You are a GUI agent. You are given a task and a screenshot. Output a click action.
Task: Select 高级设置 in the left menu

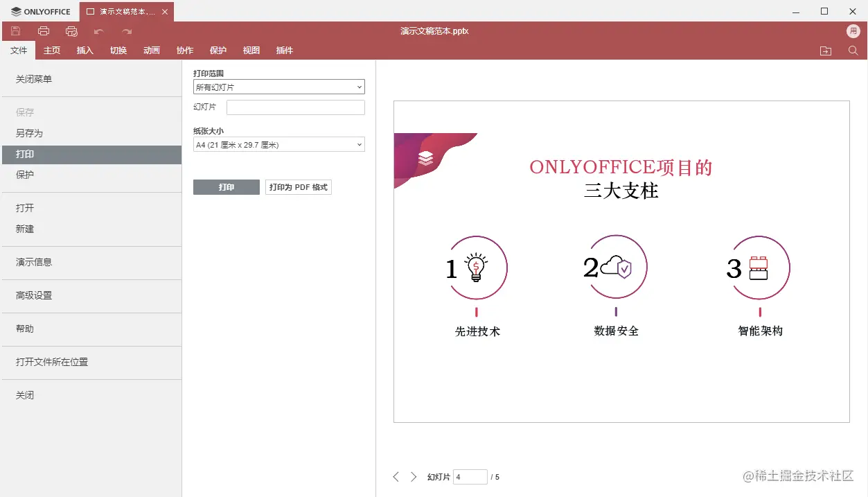pyautogui.click(x=34, y=295)
